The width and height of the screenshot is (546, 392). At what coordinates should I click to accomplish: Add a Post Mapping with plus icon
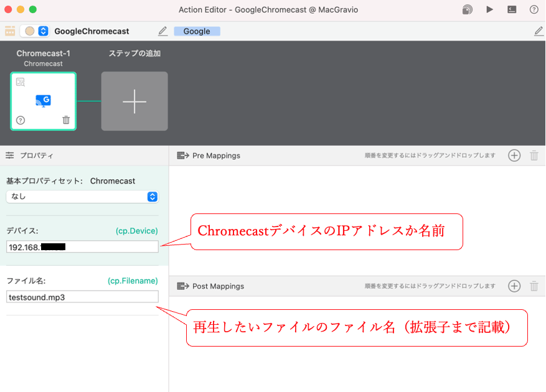click(514, 286)
